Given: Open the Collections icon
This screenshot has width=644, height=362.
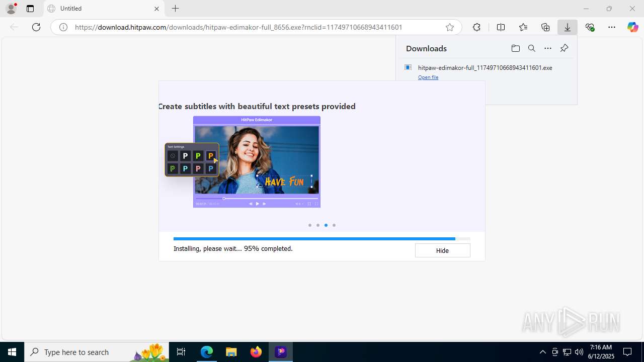Looking at the screenshot, I should (545, 27).
